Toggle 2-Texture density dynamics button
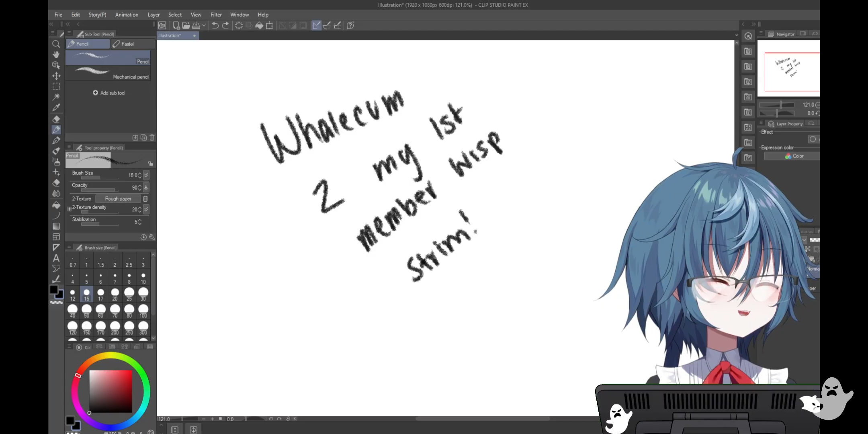Image resolution: width=868 pixels, height=434 pixels. click(146, 209)
